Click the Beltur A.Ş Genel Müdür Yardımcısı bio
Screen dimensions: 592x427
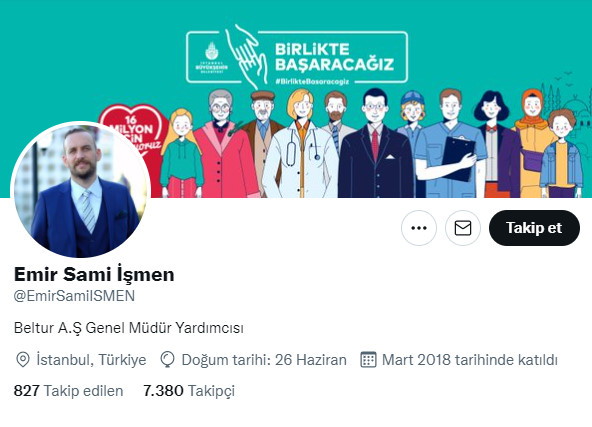click(x=129, y=328)
